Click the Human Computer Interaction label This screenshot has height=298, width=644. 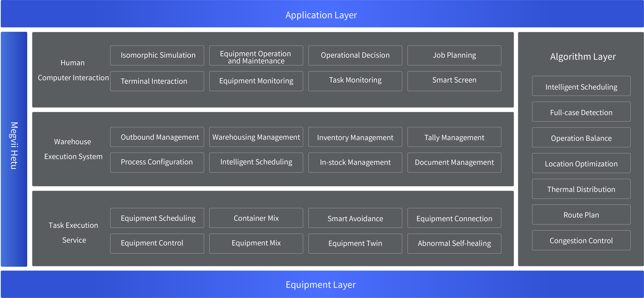tap(73, 70)
